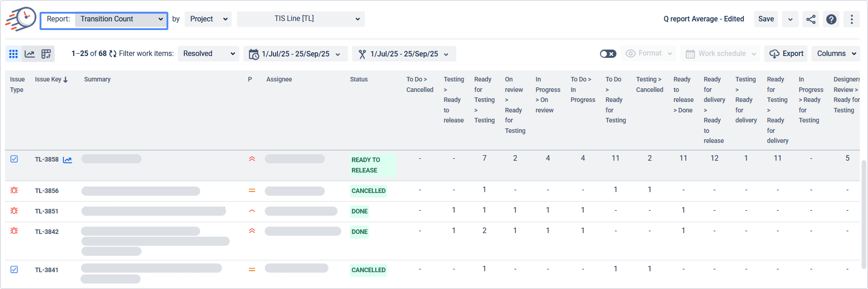
Task: Toggle the switch beside Format
Action: (x=608, y=54)
